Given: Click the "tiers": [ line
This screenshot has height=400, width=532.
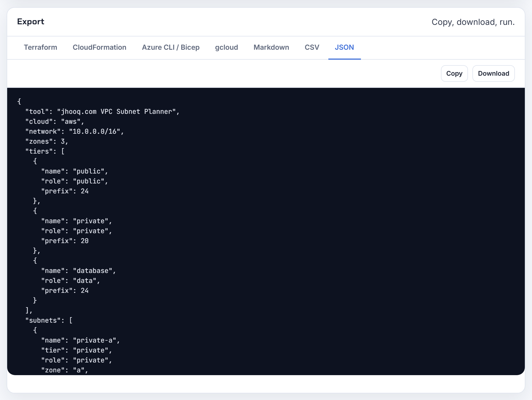Looking at the screenshot, I should pyautogui.click(x=45, y=151).
